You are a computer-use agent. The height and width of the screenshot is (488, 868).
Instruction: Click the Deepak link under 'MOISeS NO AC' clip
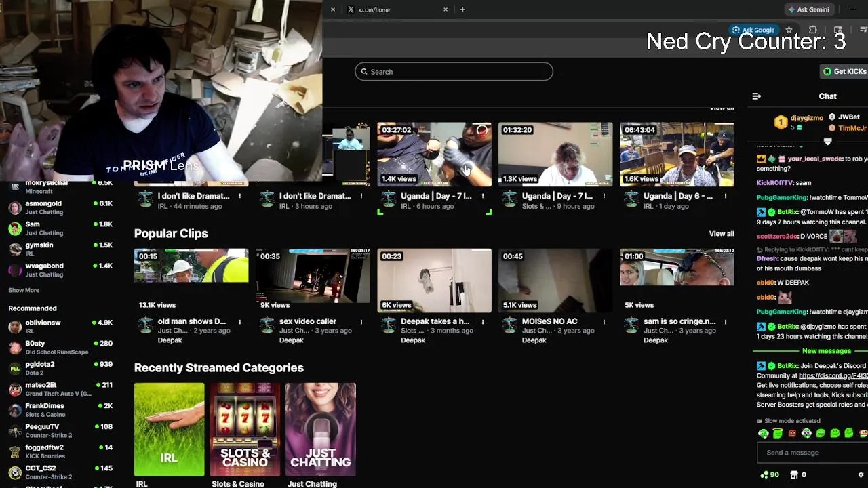point(534,340)
